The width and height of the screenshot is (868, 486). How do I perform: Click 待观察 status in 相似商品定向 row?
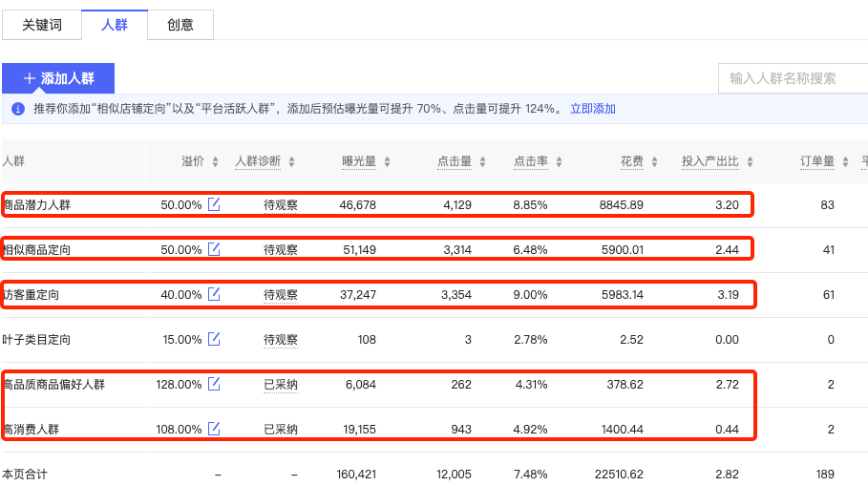point(281,249)
